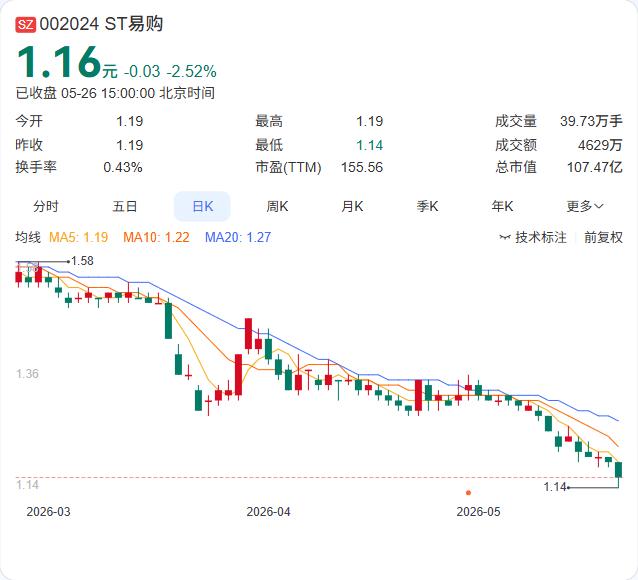This screenshot has height=580, width=638.
Task: Click the 成交量 value 39.73万手
Action: [591, 121]
